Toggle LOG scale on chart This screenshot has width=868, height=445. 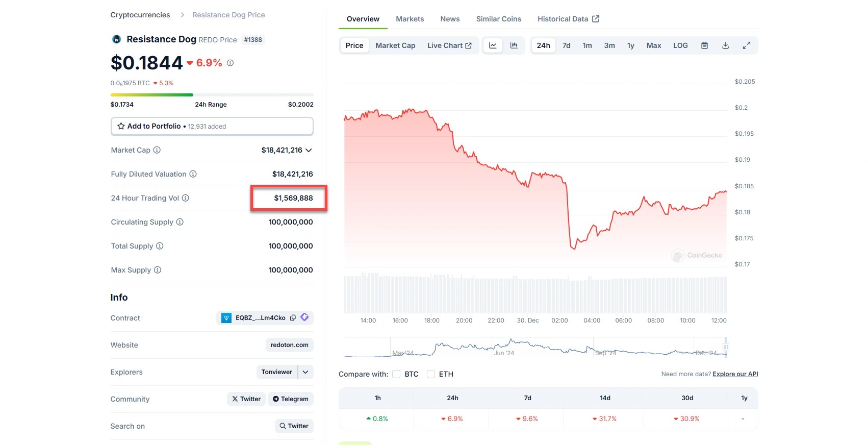pos(680,45)
